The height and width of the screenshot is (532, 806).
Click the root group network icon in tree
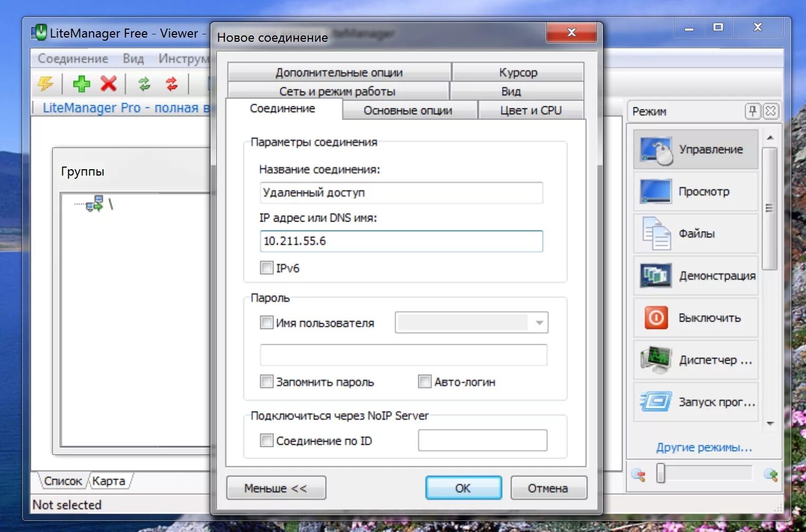[x=95, y=204]
